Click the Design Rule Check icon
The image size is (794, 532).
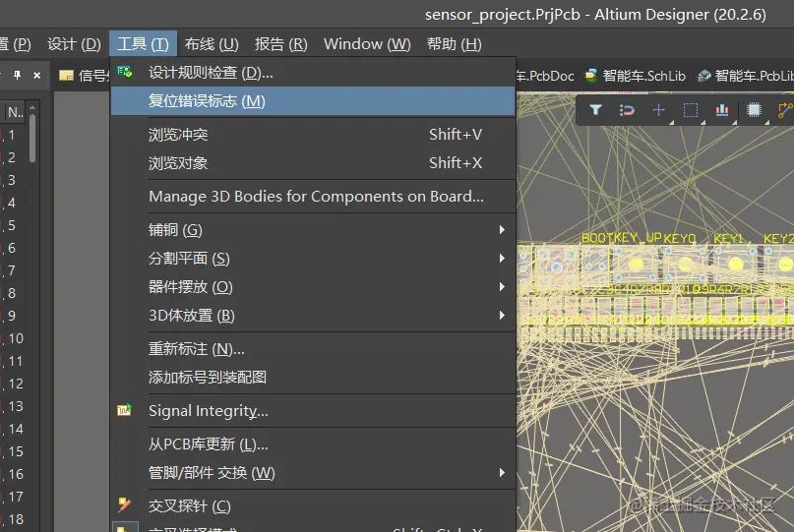(x=125, y=73)
